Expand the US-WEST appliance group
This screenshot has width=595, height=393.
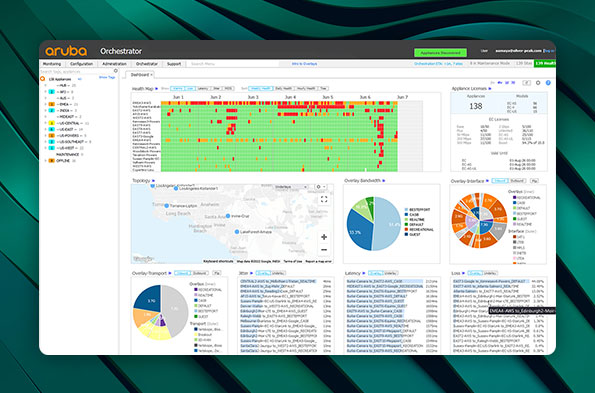coord(46,148)
